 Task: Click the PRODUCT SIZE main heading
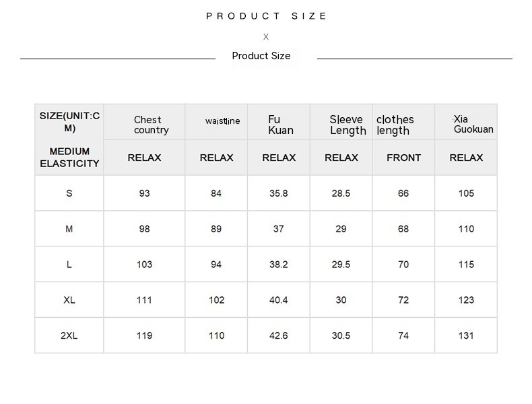pos(267,16)
